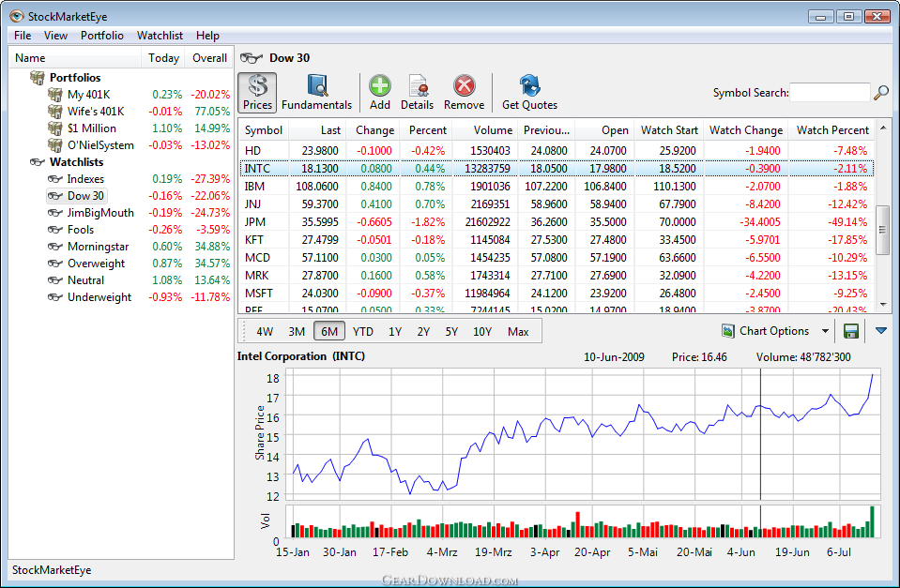This screenshot has width=900, height=588.
Task: Switch chart range to 1Y
Action: click(395, 332)
